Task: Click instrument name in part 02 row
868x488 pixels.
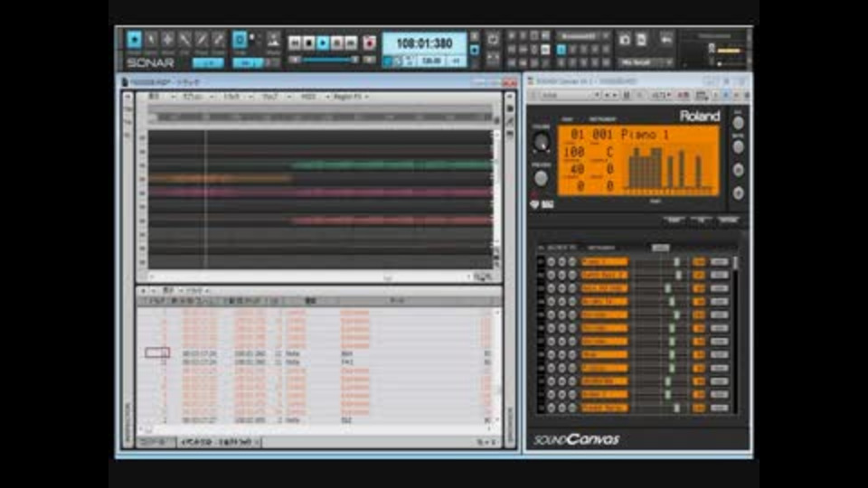Action: (604, 275)
